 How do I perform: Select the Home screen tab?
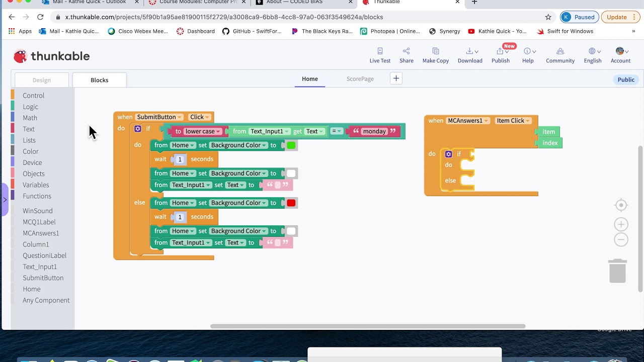310,79
